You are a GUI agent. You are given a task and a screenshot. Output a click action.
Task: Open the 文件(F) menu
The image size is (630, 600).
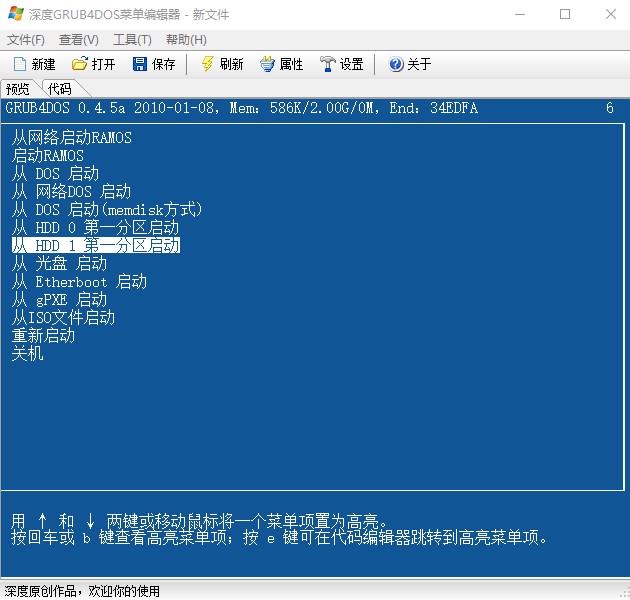(x=26, y=40)
